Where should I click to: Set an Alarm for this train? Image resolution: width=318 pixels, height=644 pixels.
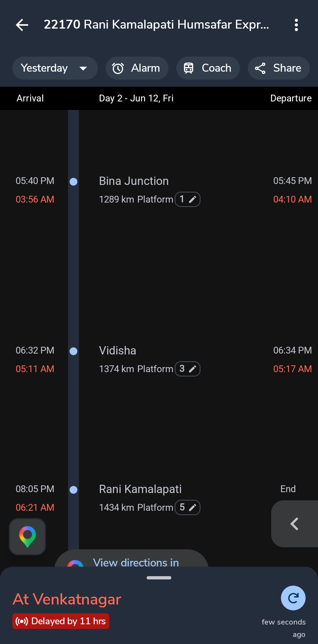pyautogui.click(x=137, y=68)
